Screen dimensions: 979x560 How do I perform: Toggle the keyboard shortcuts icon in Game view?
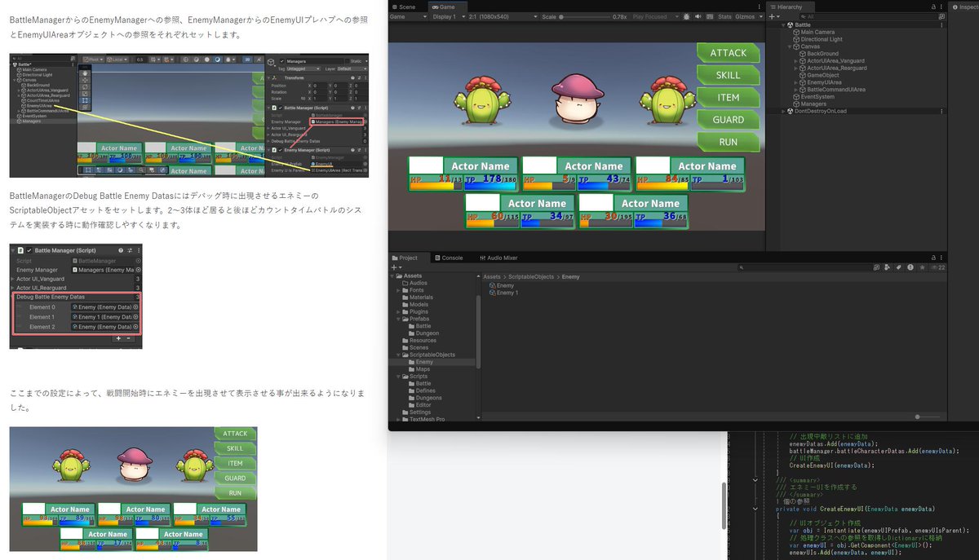click(709, 16)
